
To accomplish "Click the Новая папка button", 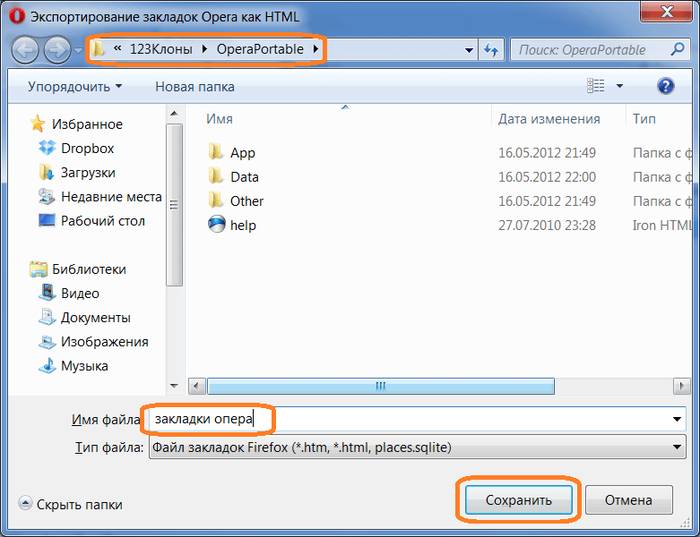I will pyautogui.click(x=194, y=87).
